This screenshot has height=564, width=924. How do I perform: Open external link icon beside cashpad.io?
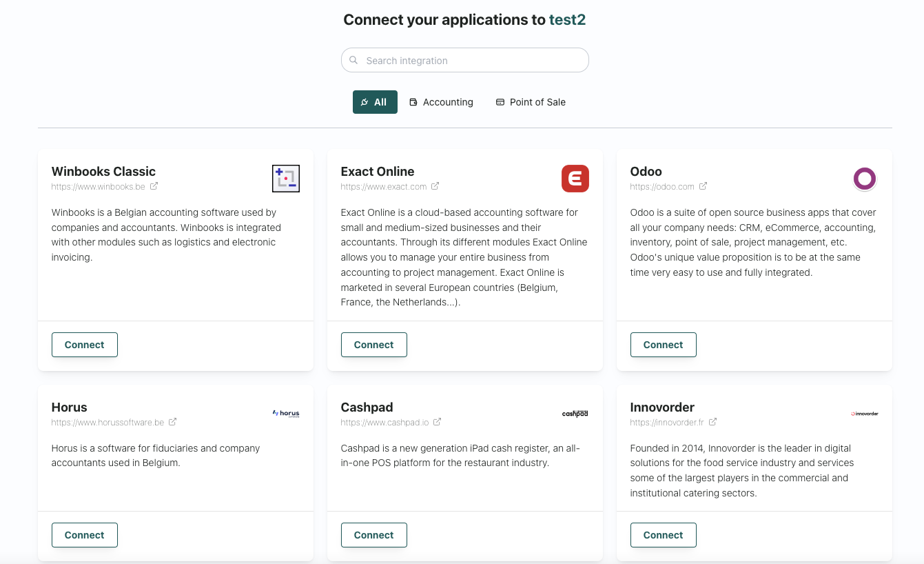(x=438, y=422)
